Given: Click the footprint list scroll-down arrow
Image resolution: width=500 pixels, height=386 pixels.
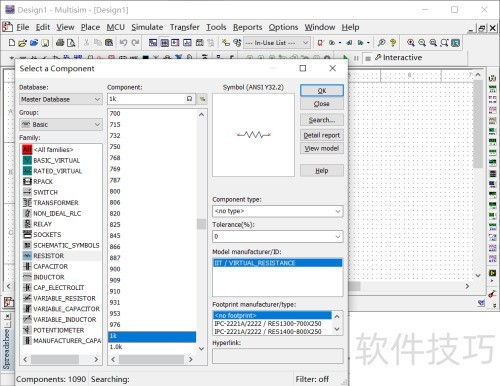Looking at the screenshot, I should click(337, 329).
